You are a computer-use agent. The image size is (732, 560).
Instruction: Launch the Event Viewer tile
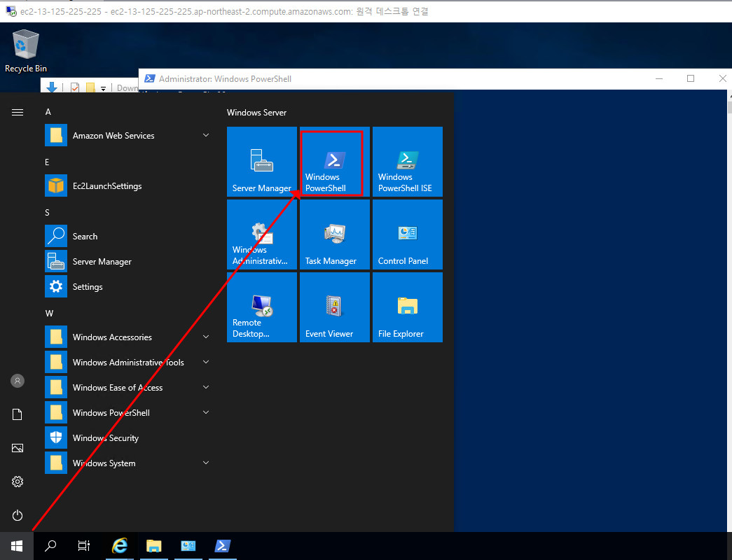[x=335, y=307]
